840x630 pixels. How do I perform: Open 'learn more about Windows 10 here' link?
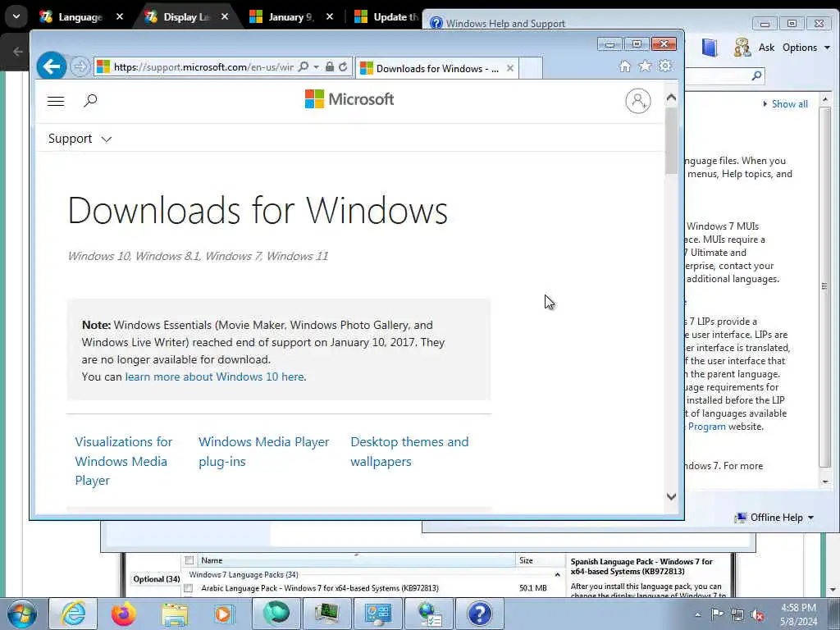(214, 377)
